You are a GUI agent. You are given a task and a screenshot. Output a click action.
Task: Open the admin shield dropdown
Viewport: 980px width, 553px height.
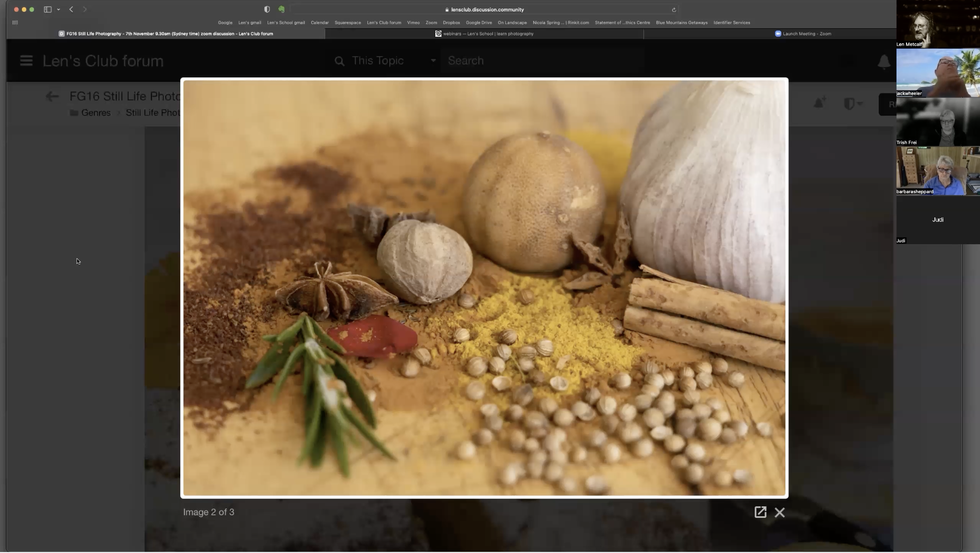tap(853, 103)
